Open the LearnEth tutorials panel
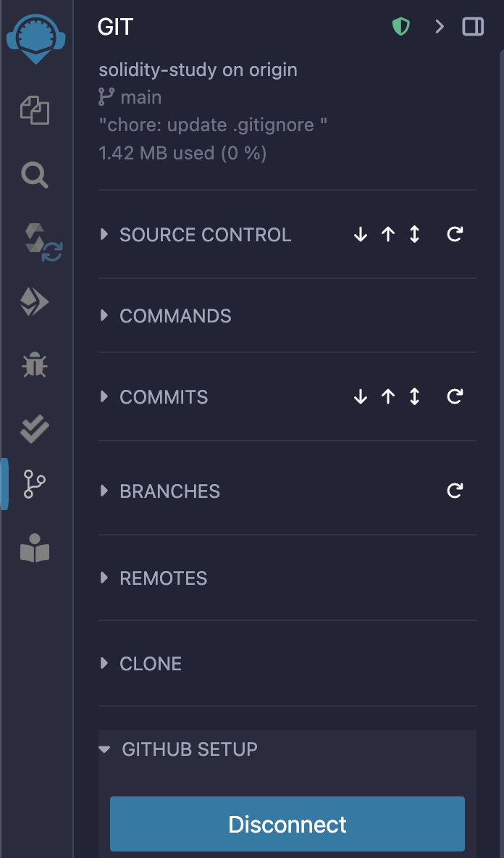Viewport: 504px width, 858px height. [35, 549]
